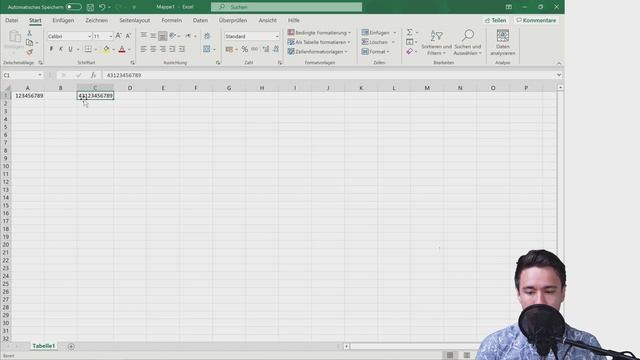Click the undo arrow icon
Viewport: 640px width, 360px height.
[102, 7]
